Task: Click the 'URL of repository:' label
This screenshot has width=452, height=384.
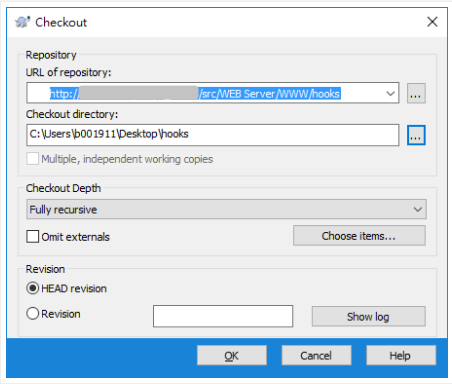Action: (69, 72)
